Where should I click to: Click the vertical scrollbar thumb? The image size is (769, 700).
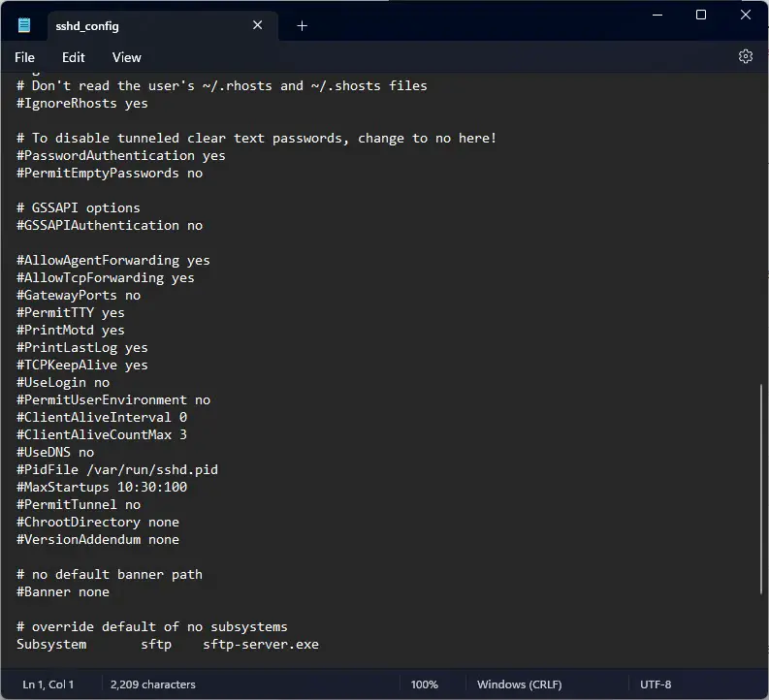click(761, 490)
